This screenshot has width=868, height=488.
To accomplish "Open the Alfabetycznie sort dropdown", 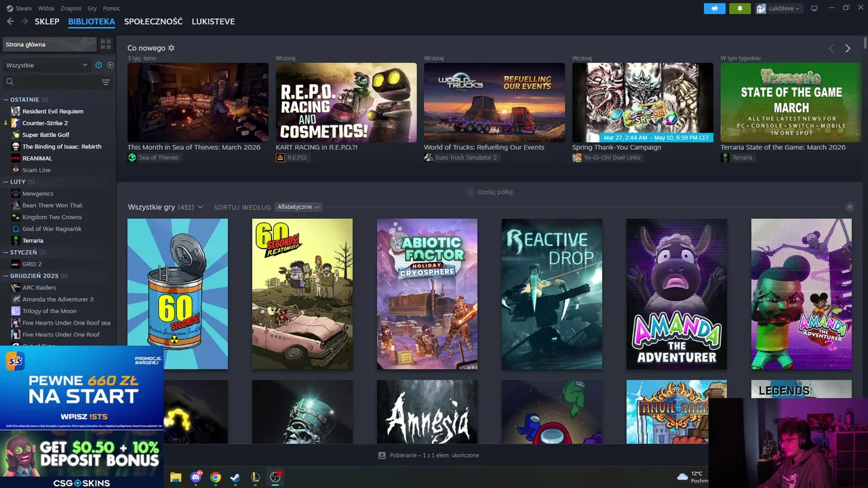I will click(298, 207).
